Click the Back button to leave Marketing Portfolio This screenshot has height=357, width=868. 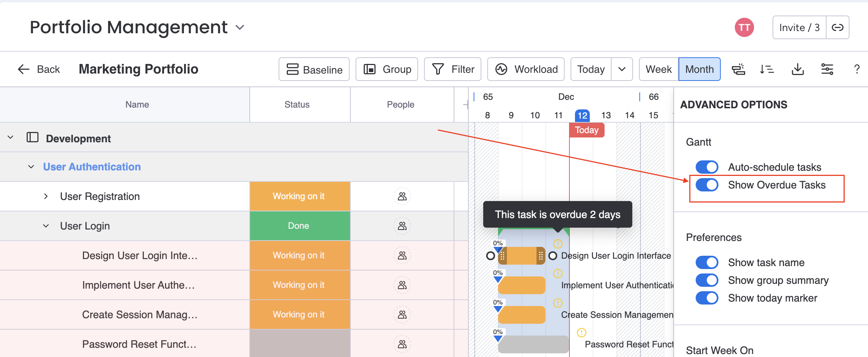coord(38,69)
